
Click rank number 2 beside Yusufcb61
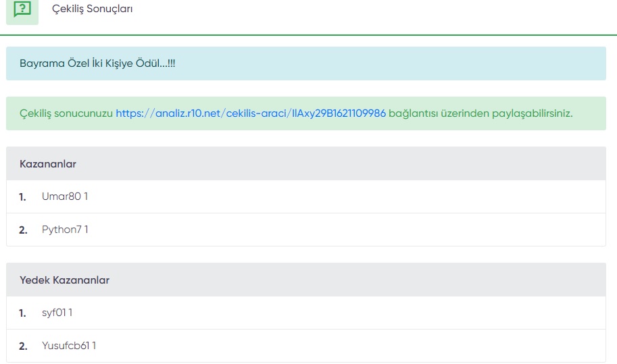point(23,346)
